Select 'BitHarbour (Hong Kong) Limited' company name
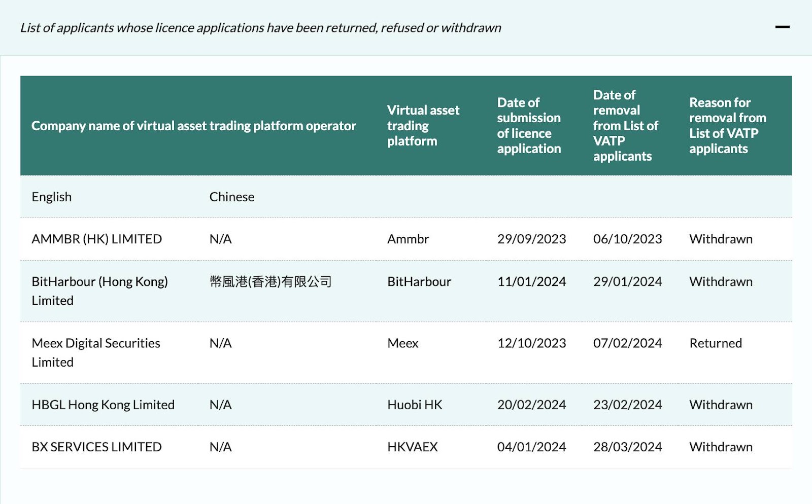This screenshot has width=812, height=504. pos(99,291)
